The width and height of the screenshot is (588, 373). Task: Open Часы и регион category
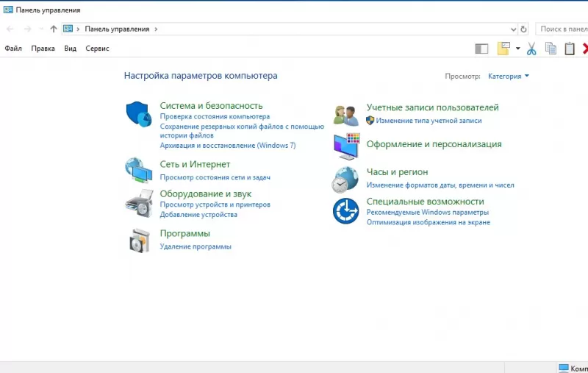tap(397, 172)
